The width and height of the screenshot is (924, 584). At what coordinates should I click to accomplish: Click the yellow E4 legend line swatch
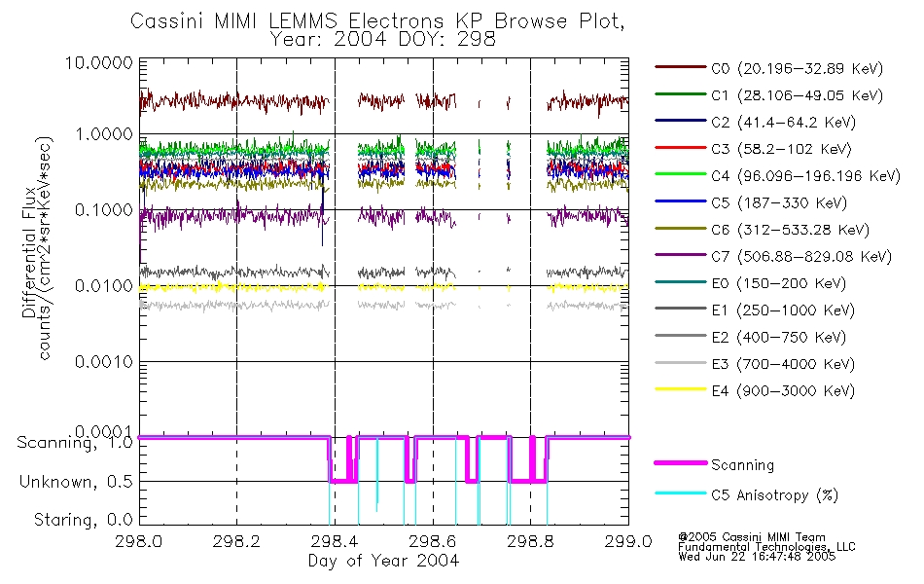pos(680,389)
